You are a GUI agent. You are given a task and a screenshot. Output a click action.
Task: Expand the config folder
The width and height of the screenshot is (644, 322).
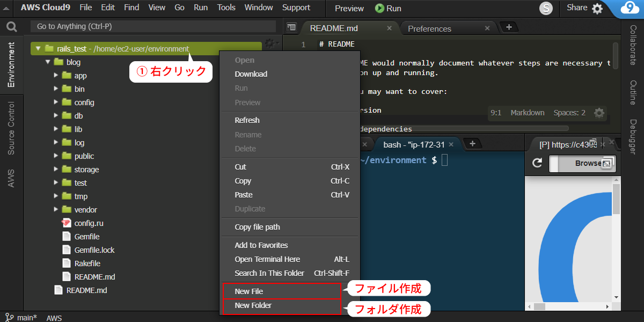[56, 103]
